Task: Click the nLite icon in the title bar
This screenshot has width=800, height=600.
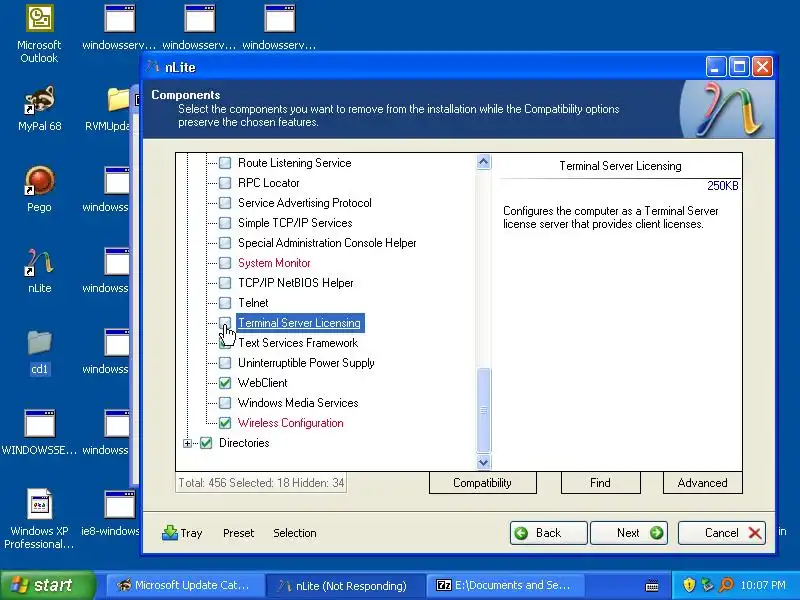Action: pyautogui.click(x=153, y=67)
